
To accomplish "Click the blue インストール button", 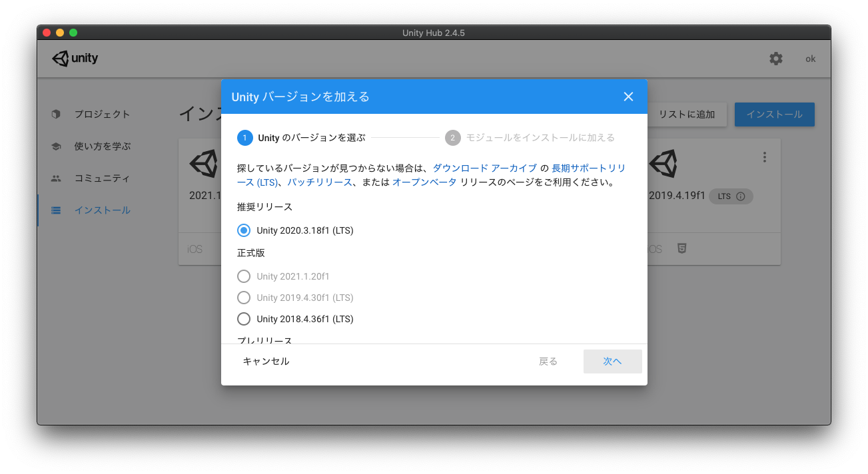I will [x=774, y=115].
